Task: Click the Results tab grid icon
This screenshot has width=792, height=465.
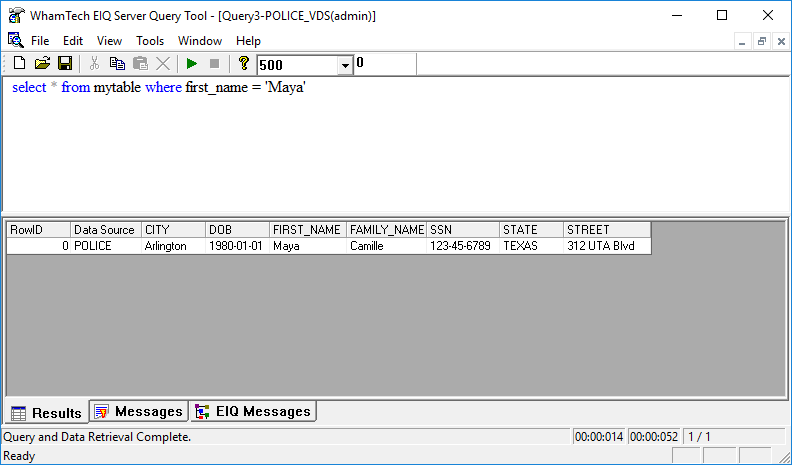Action: tap(18, 414)
